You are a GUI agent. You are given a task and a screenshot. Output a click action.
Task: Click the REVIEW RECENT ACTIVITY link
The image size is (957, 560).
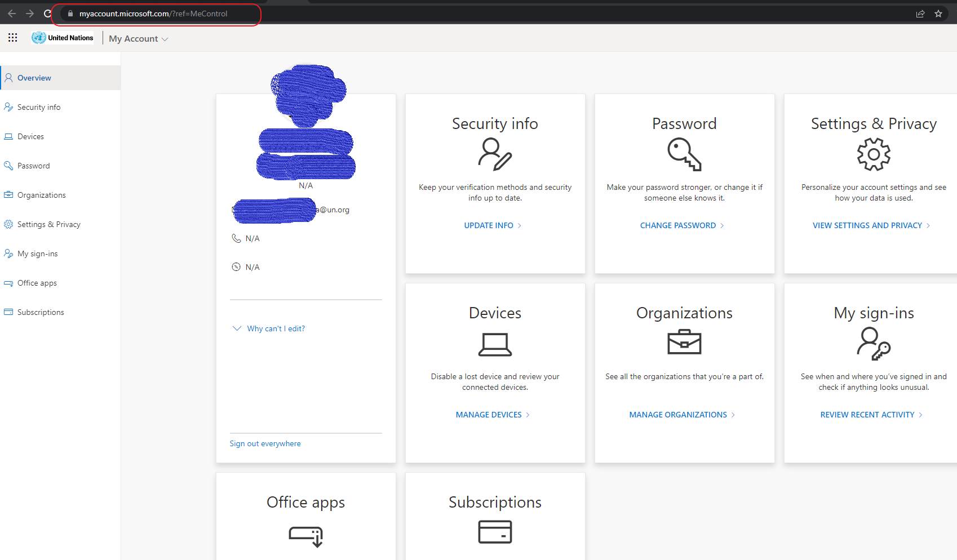coord(872,415)
